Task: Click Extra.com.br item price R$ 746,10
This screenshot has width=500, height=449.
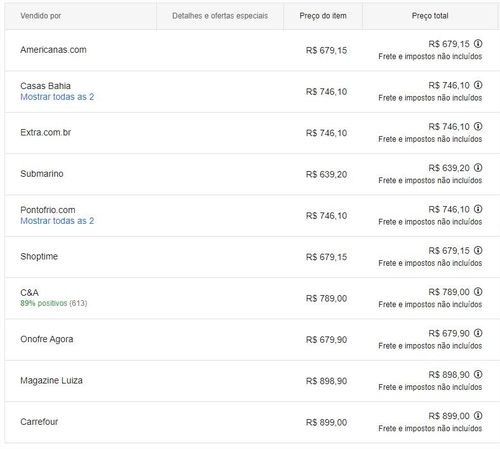Action: tap(326, 133)
